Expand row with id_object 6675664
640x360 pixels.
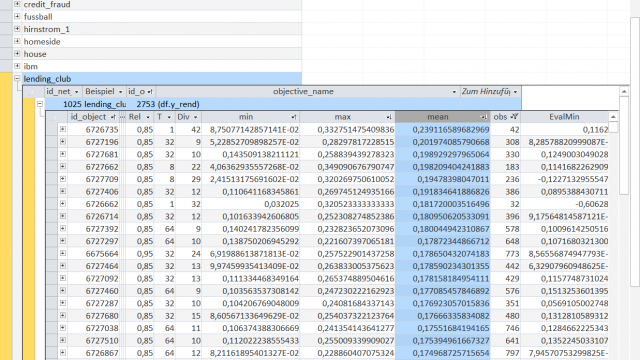coord(62,253)
